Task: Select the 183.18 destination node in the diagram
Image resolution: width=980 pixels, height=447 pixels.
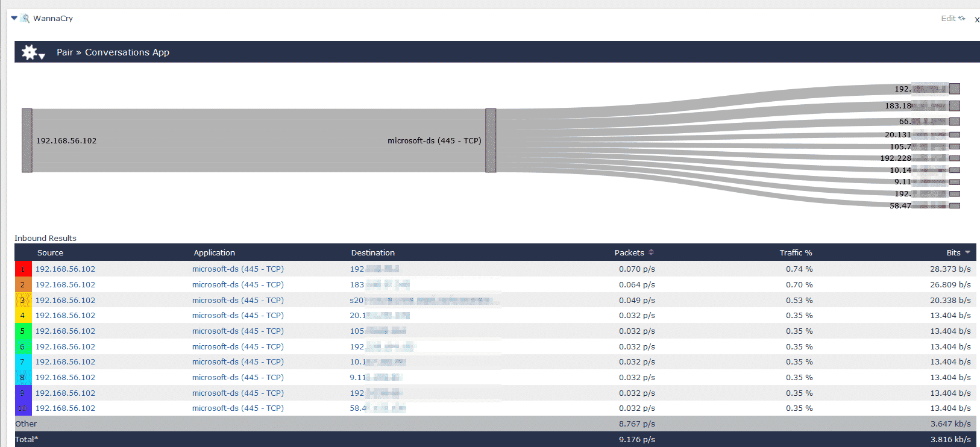Action: tap(955, 106)
